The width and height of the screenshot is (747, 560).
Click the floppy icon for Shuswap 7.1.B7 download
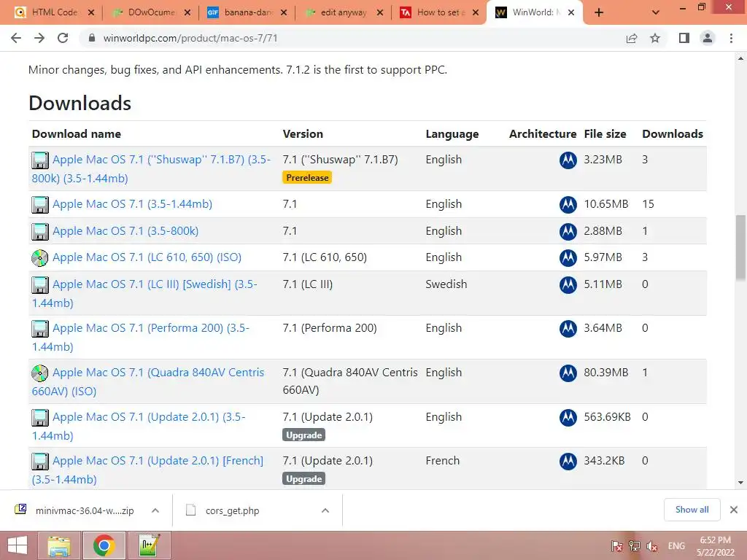[x=40, y=160]
